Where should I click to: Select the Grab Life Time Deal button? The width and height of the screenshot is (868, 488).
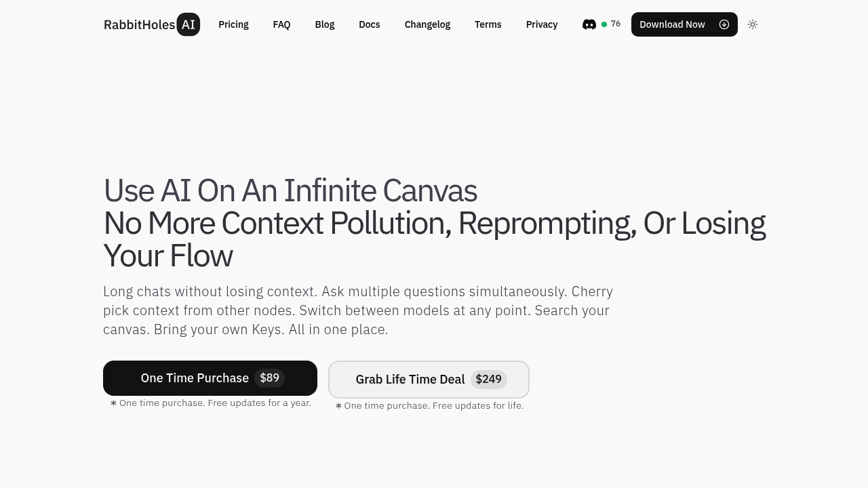coord(410,380)
